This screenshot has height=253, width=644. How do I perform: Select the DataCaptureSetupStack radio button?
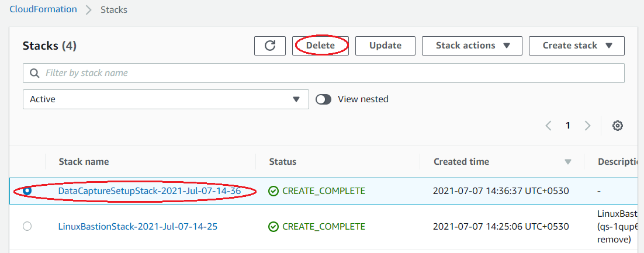pos(27,191)
